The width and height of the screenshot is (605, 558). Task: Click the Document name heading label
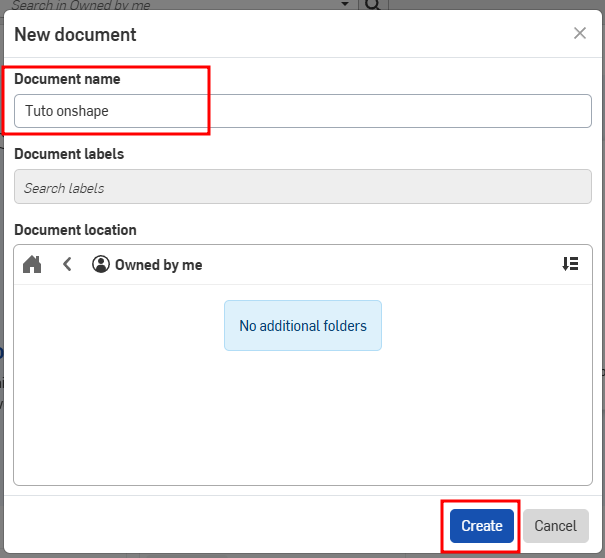(x=67, y=79)
